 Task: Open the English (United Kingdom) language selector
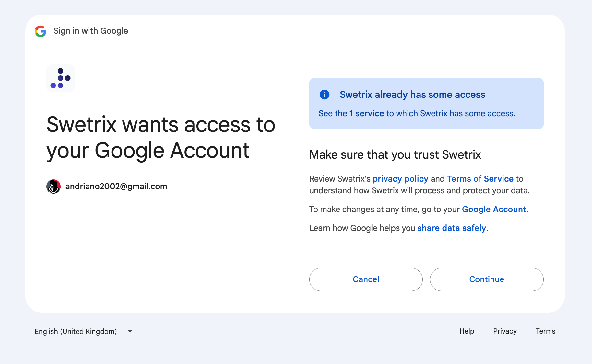[76, 331]
